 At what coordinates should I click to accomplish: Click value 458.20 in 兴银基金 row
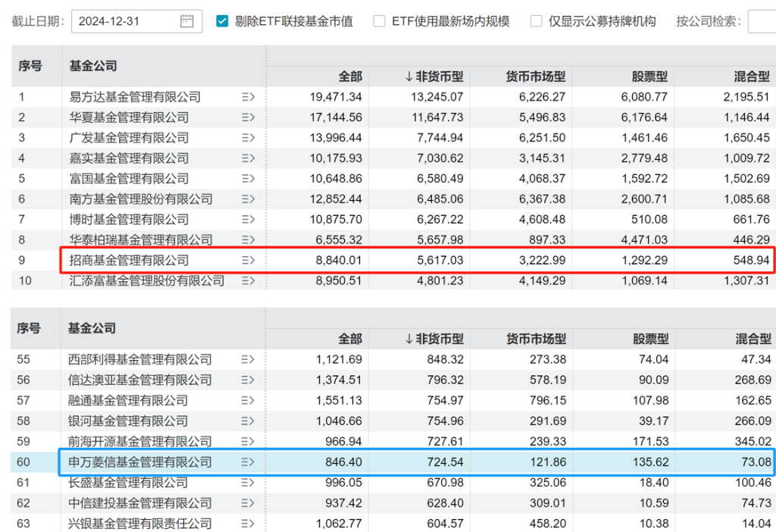point(549,524)
